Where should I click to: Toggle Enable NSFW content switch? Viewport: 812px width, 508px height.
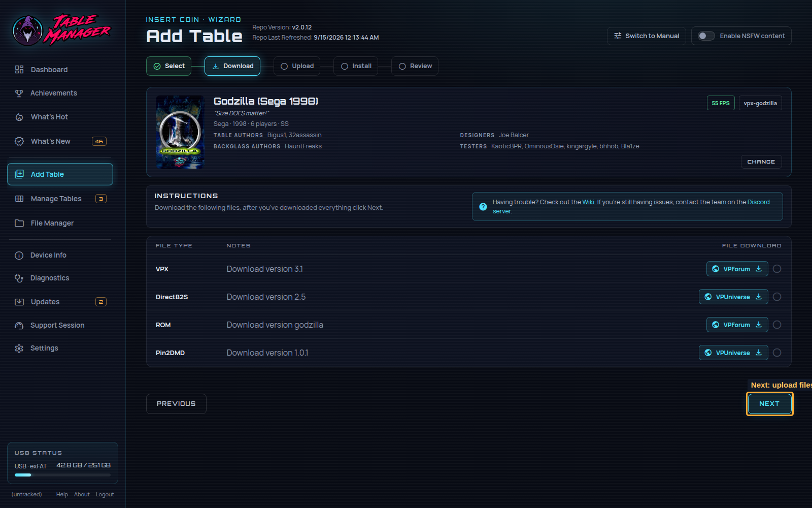[706, 36]
